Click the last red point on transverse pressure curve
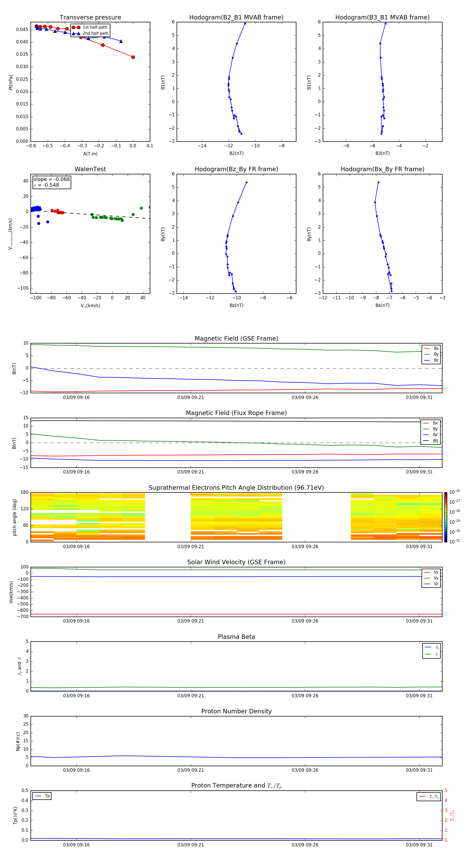Viewport: 473px width, 868px height. click(x=133, y=57)
